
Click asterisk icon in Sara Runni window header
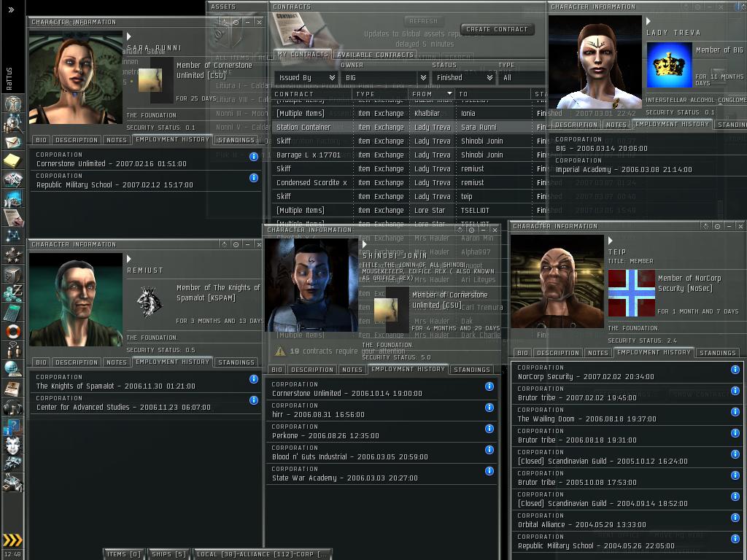point(225,22)
